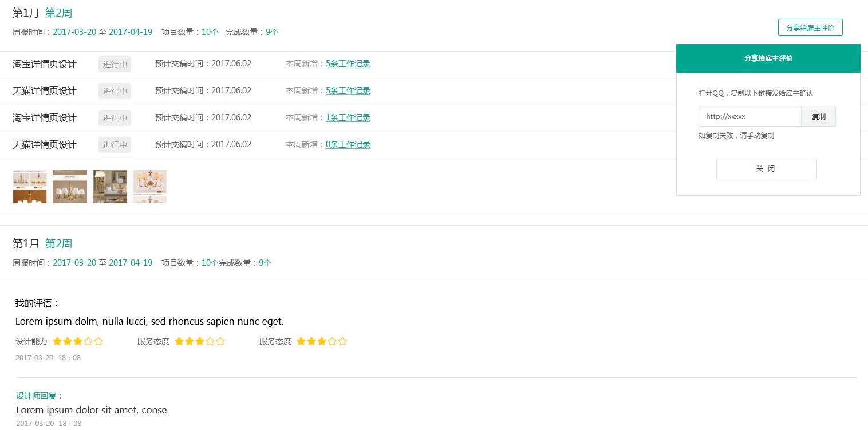Image resolution: width=868 pixels, height=430 pixels.
Task: Click 项目数量：10个 above the project list
Action: click(x=190, y=32)
